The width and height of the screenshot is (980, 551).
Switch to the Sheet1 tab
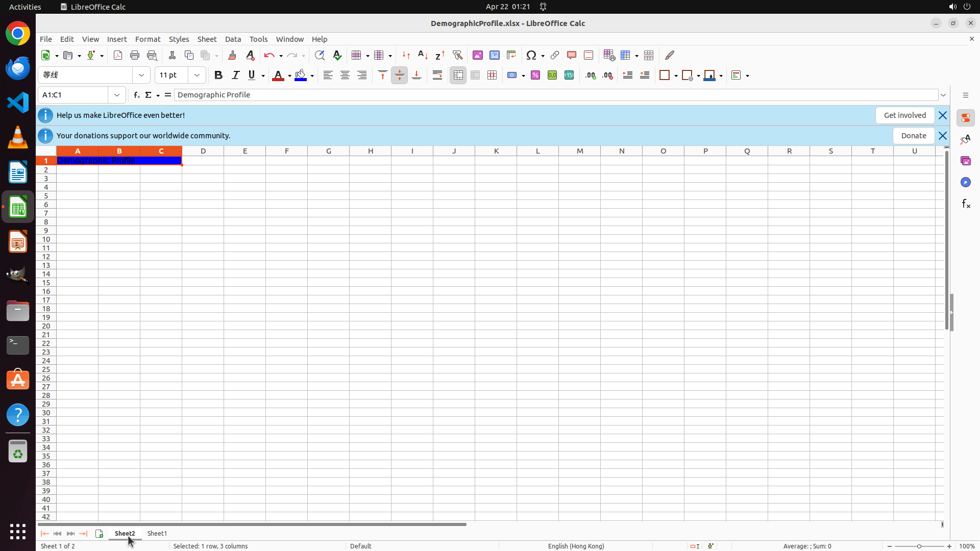point(157,533)
